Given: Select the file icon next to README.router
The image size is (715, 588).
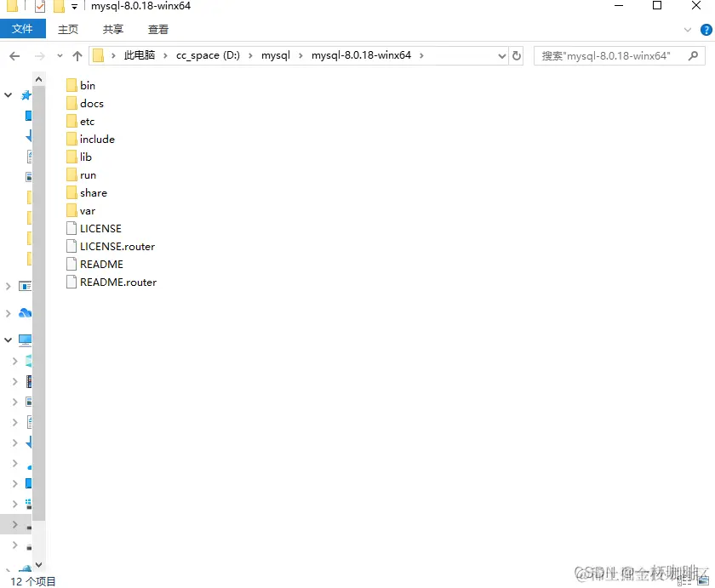Looking at the screenshot, I should (71, 283).
